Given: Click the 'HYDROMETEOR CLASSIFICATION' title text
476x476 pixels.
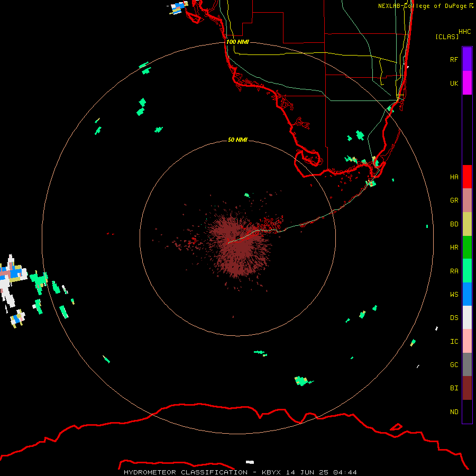Looking at the screenshot, I should 186,472.
